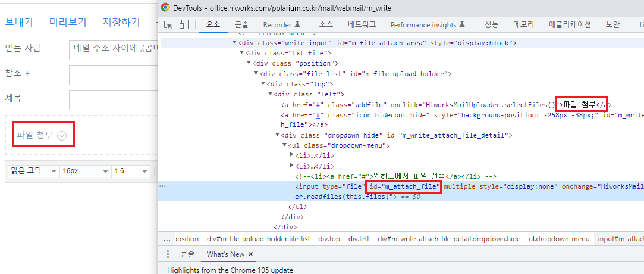Click the Chrome logo in DevTools title bar
Viewport: 644px width, 274px height.
(165, 7)
